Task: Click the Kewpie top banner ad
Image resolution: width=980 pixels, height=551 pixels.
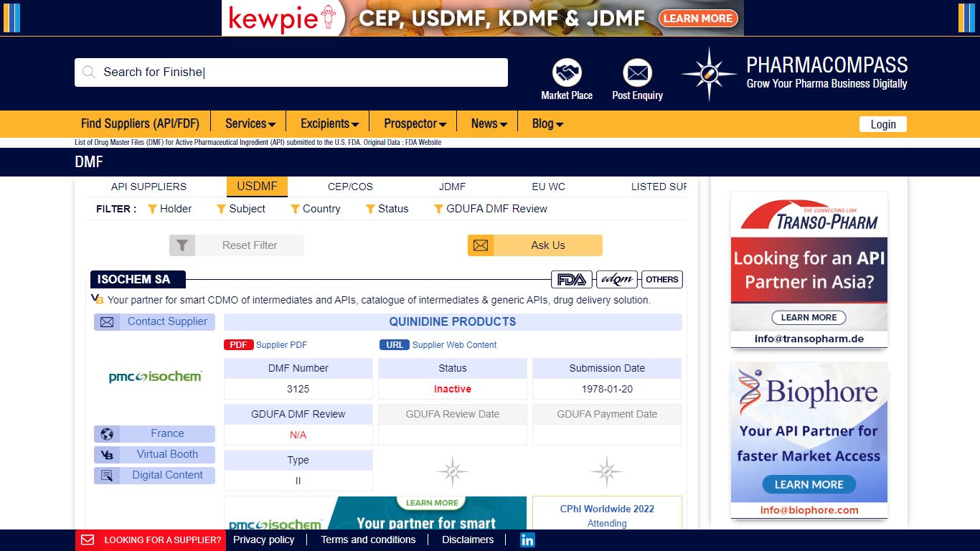Action: coord(483,18)
